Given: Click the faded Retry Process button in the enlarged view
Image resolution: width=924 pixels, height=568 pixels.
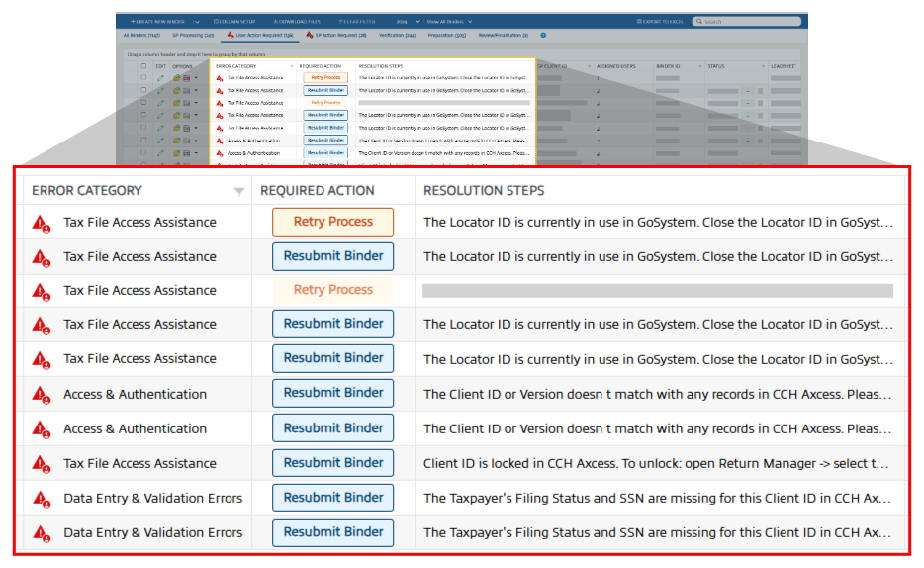Looking at the screenshot, I should tap(333, 290).
